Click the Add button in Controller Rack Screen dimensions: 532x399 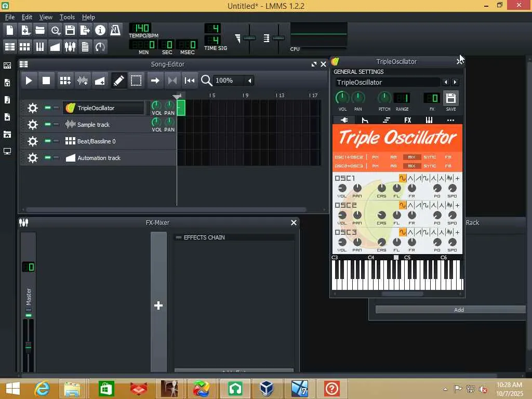coord(450,310)
